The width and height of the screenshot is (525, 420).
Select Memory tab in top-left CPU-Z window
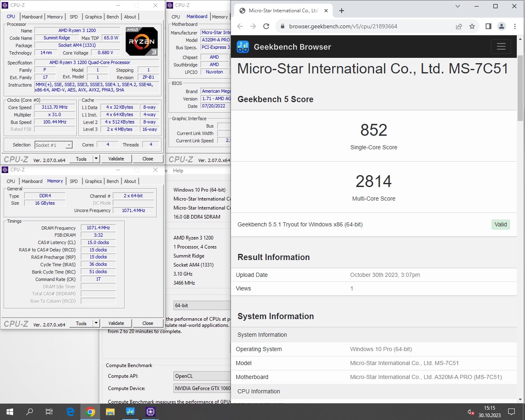pos(55,17)
